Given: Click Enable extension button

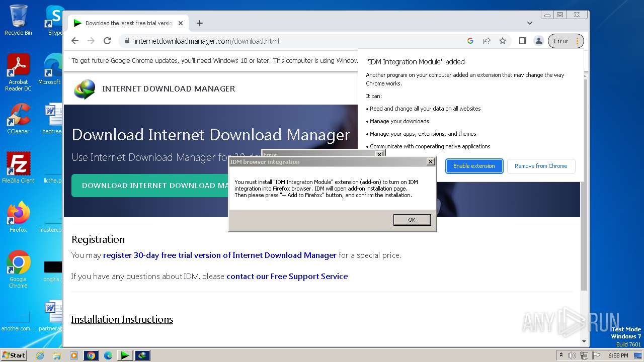Looking at the screenshot, I should click(x=474, y=166).
